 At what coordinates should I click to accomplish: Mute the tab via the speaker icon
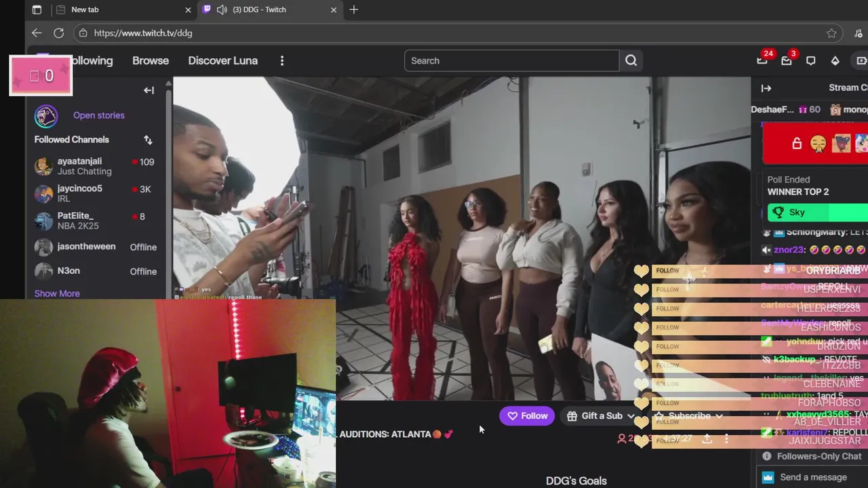222,9
